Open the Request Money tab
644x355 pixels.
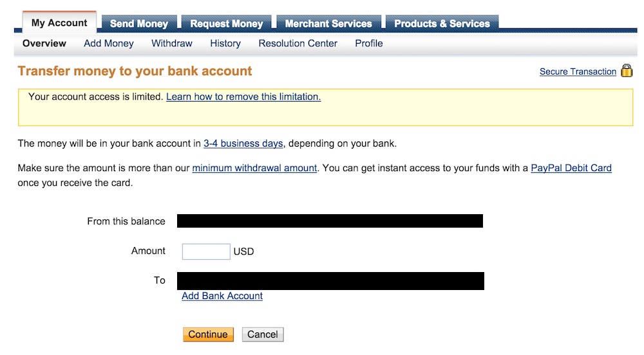coord(227,24)
